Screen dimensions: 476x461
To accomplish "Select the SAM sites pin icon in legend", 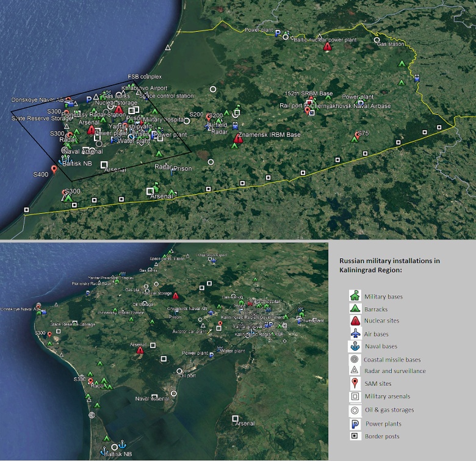I will click(353, 383).
